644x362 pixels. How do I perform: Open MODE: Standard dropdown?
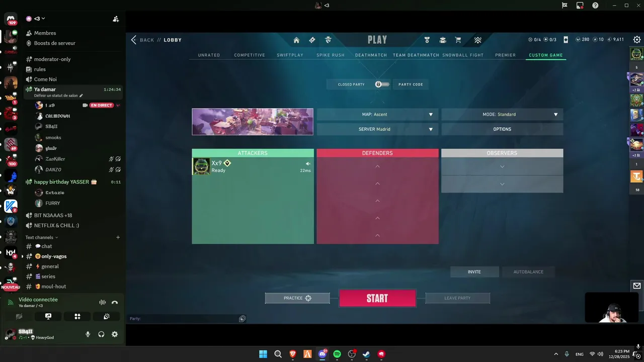click(x=502, y=114)
